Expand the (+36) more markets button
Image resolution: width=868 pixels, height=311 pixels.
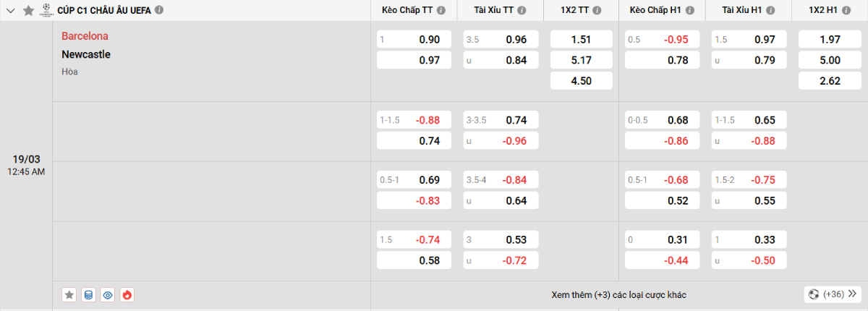832,294
